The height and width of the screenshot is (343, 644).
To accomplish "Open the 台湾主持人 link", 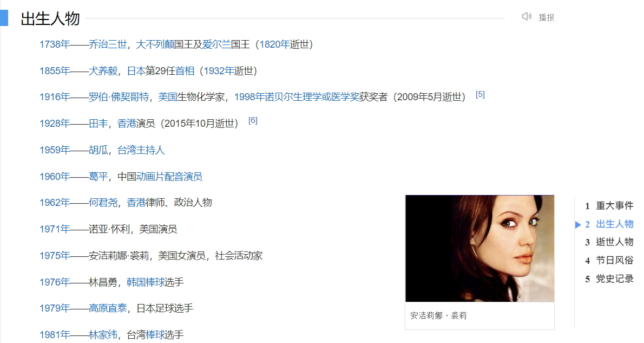I will pos(141,150).
